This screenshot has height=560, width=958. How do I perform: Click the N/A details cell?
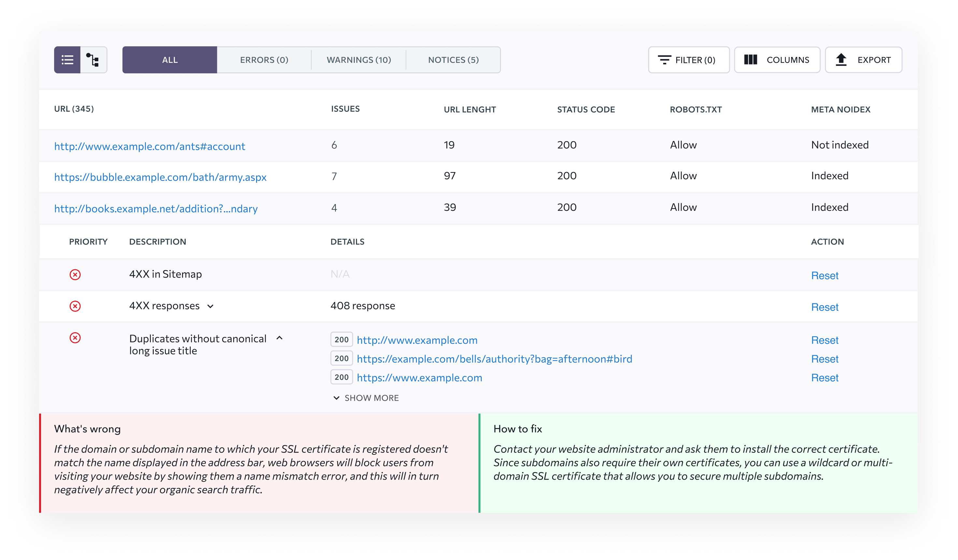click(340, 274)
